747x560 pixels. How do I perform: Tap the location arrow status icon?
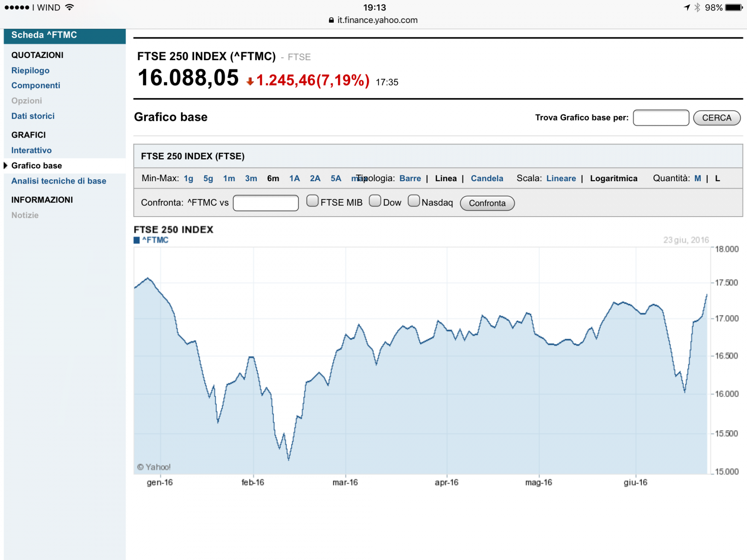pos(687,8)
